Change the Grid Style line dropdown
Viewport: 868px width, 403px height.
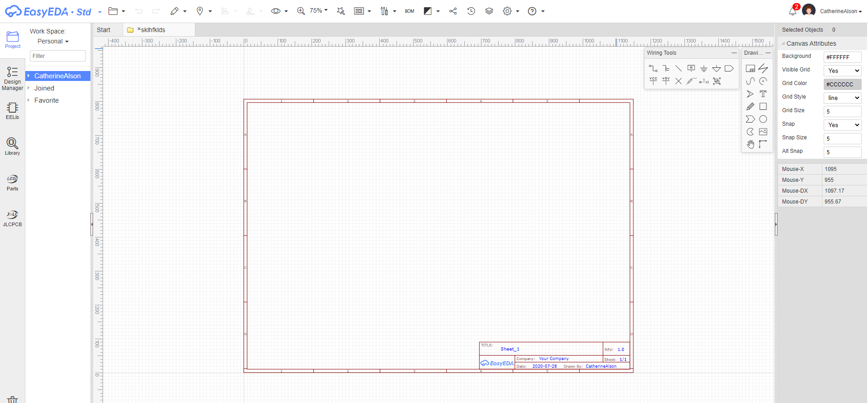tap(843, 98)
